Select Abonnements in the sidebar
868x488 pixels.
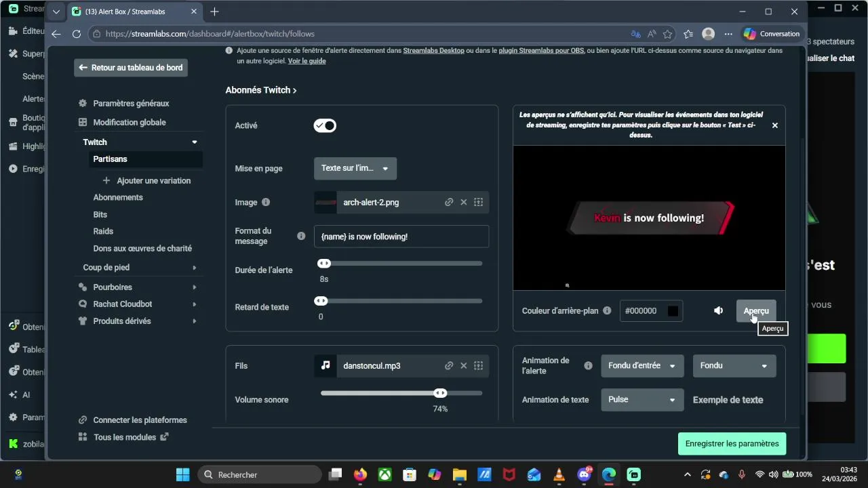[x=118, y=197]
